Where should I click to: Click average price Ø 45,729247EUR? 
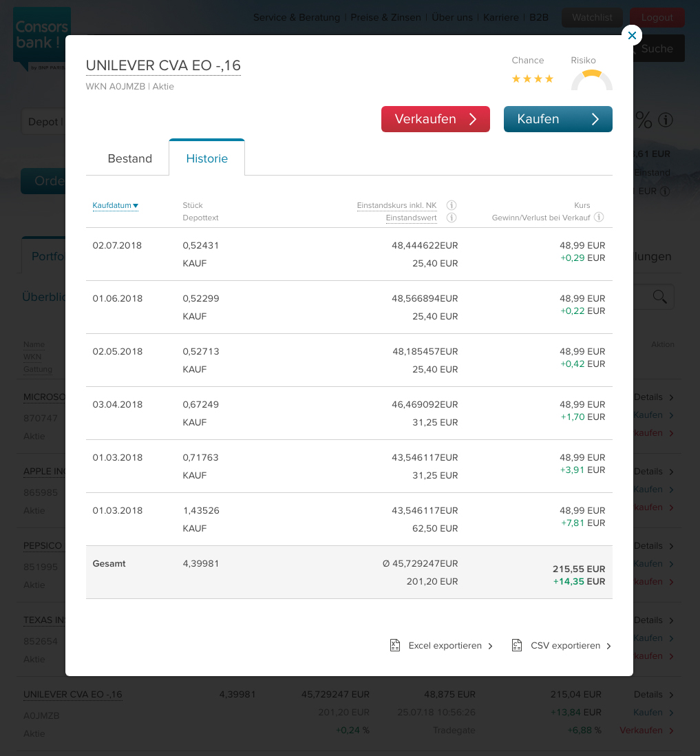(421, 564)
